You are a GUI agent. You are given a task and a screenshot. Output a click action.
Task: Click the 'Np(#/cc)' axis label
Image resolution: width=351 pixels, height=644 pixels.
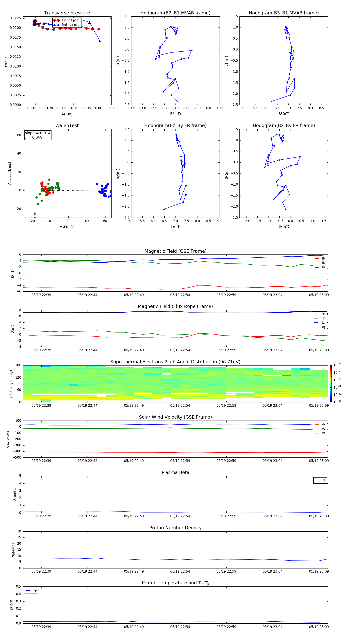(x=13, y=550)
